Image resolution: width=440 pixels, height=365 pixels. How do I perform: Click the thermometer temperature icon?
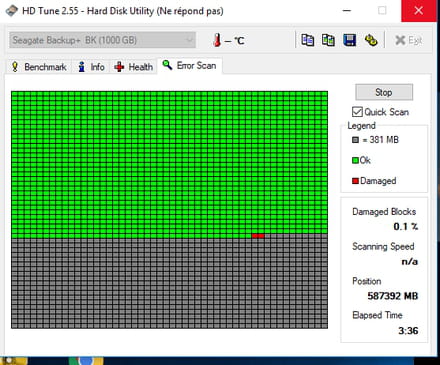point(217,40)
